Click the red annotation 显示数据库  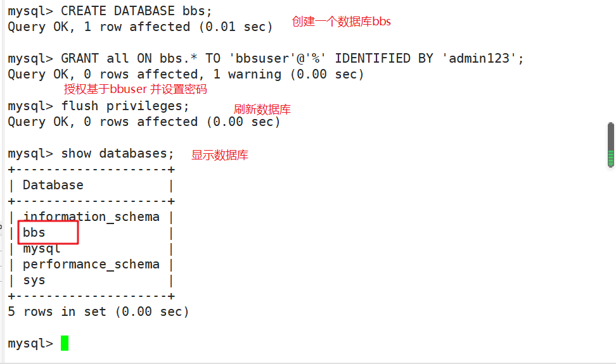220,155
